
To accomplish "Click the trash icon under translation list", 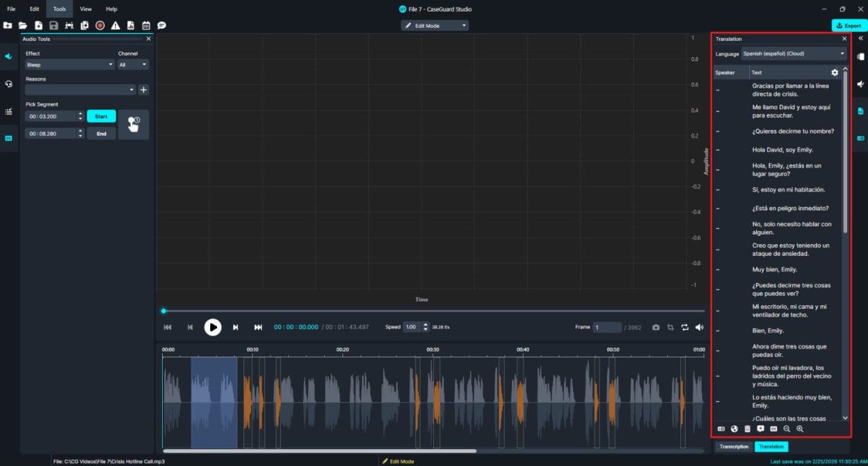I will pos(747,429).
